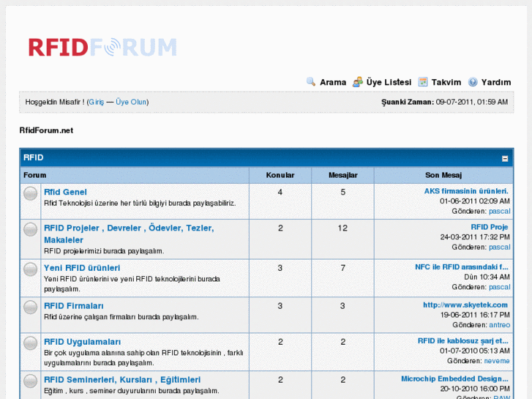Open the Takvim menu item
Image resolution: width=532 pixels, height=399 pixels.
(446, 82)
